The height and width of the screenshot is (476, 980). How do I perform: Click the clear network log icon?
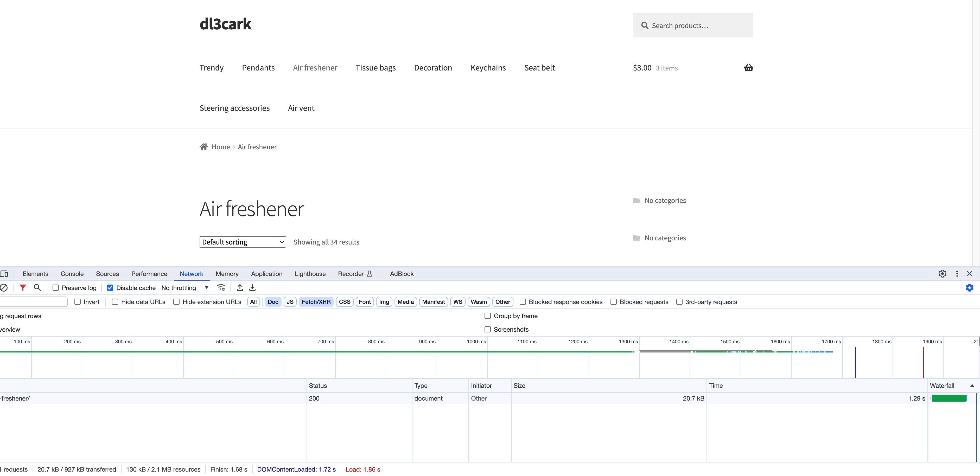(x=4, y=288)
